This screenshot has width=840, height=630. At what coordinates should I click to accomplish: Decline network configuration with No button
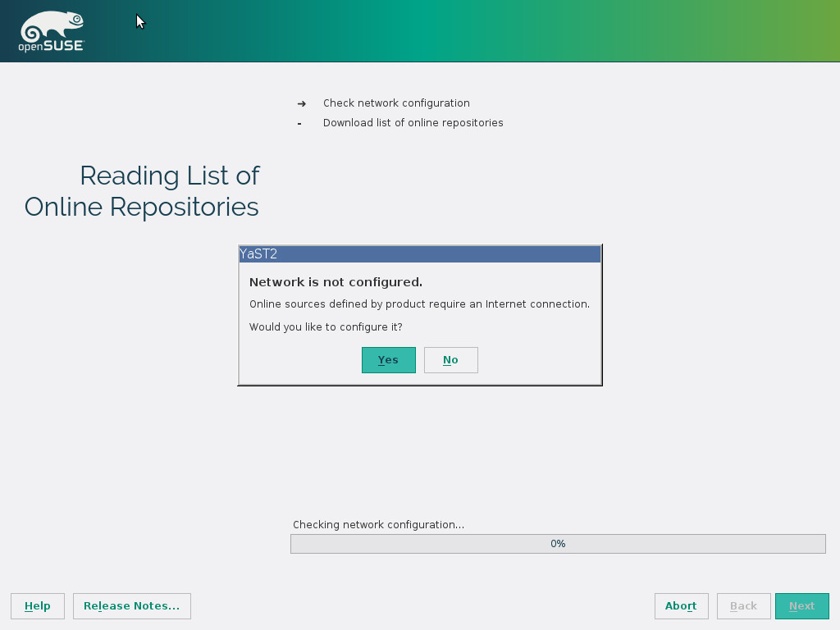pyautogui.click(x=450, y=360)
